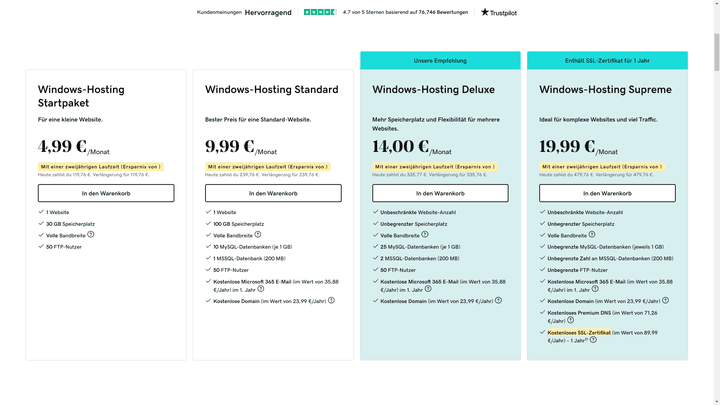Click the 14,00 € price
The image size is (720, 405).
[400, 146]
